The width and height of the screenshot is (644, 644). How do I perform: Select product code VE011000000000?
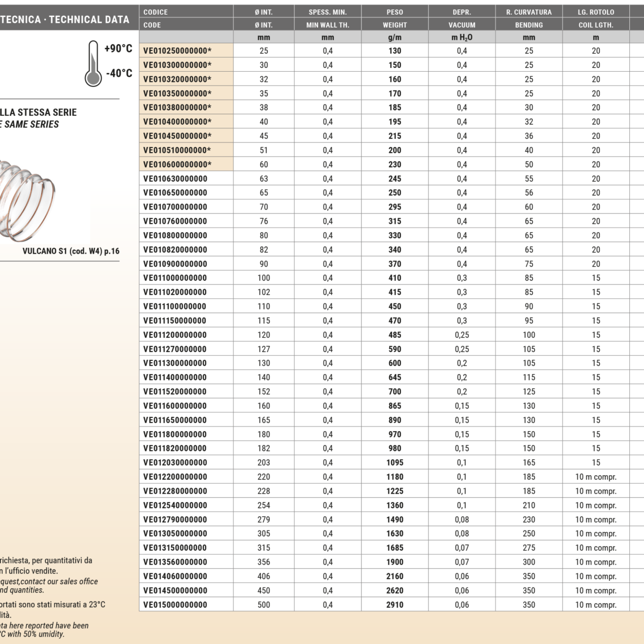(x=175, y=278)
